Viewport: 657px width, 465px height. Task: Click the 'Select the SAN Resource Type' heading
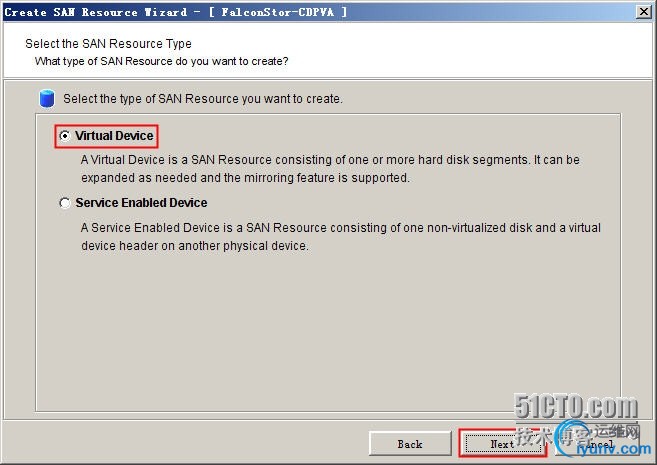pos(108,44)
